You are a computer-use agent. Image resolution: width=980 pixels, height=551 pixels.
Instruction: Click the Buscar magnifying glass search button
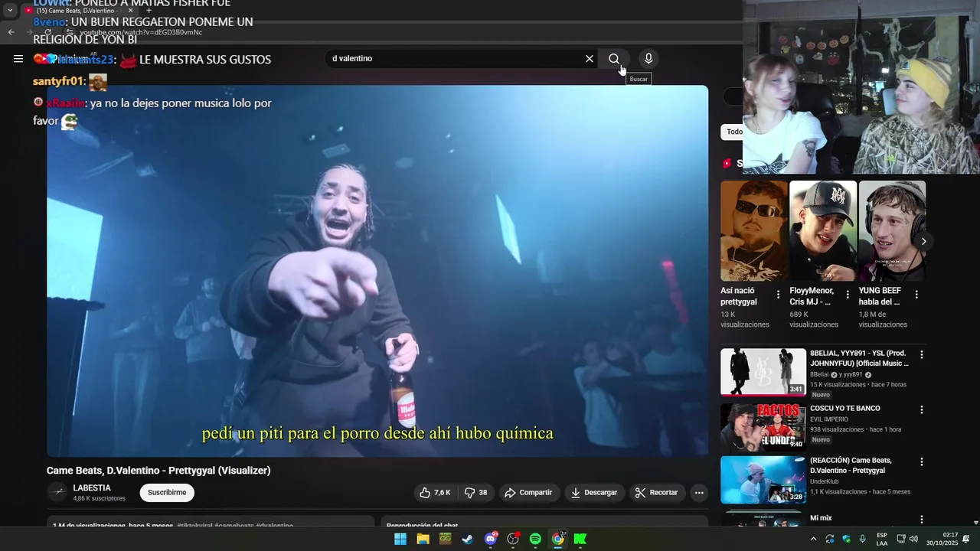coord(614,59)
